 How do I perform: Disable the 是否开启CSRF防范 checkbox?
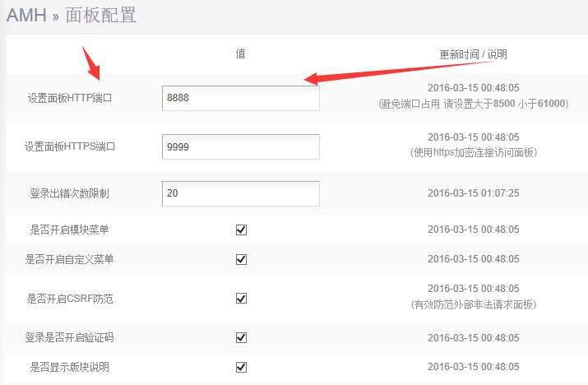point(241,298)
